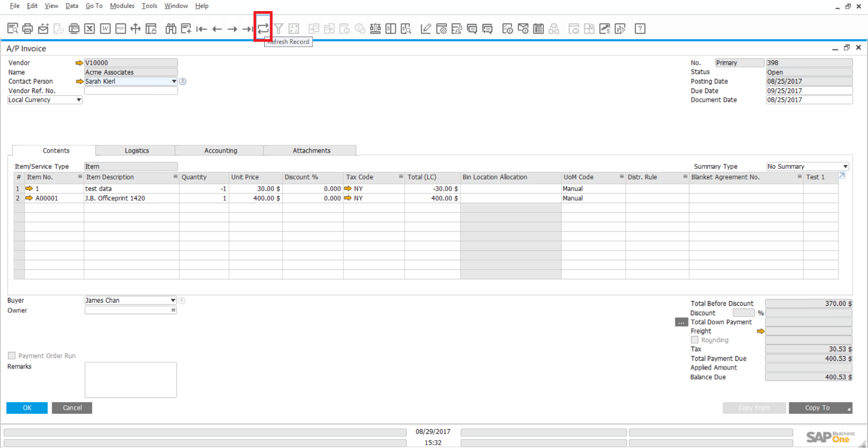
Task: Enable the Payment Order Run checkbox
Action: [x=12, y=356]
